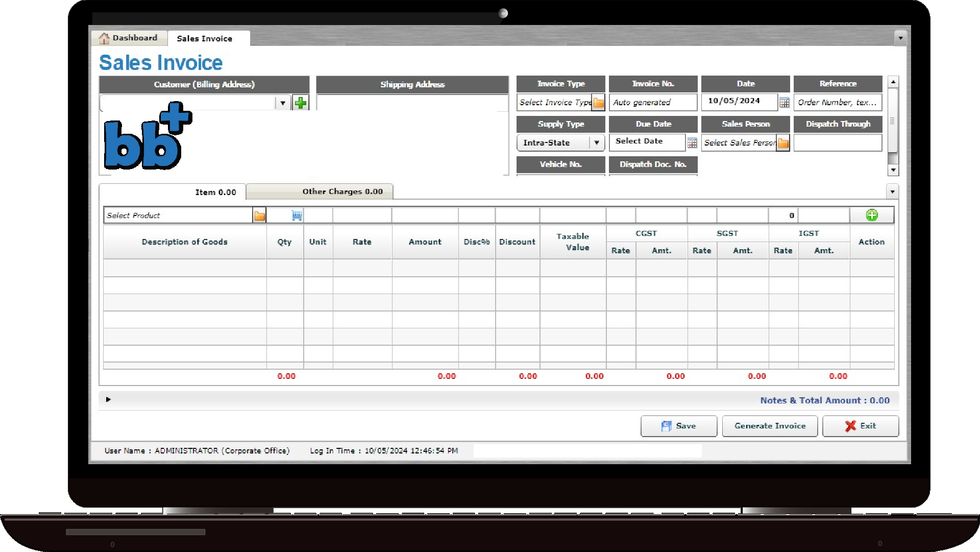
Task: Expand the Supply Type Intra-State dropdown
Action: coord(596,143)
